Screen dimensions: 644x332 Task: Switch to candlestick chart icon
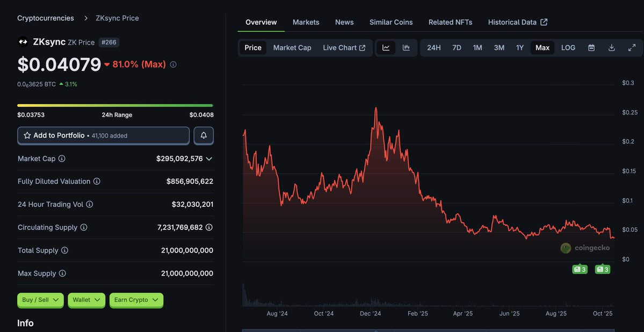[406, 48]
